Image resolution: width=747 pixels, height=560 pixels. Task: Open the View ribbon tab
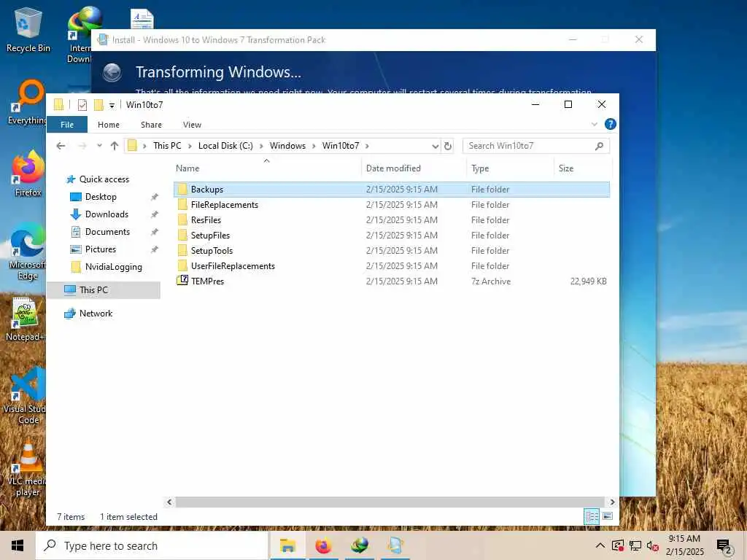(192, 125)
